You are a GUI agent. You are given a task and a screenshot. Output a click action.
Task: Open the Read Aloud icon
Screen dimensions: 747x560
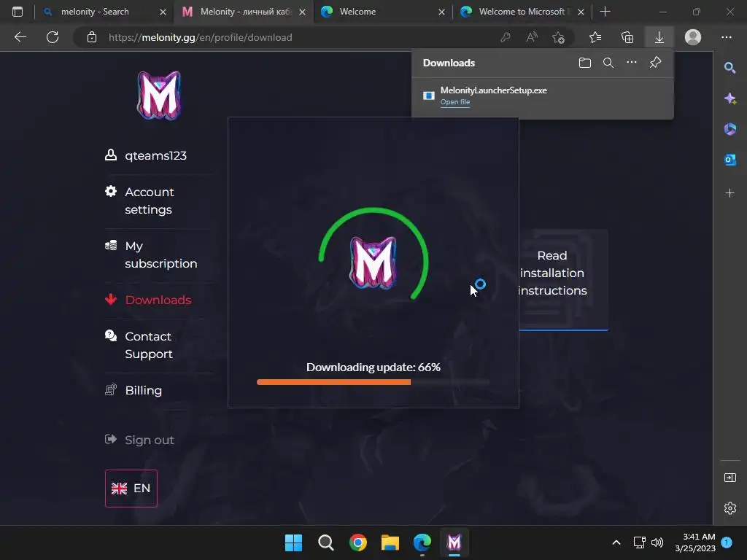(x=532, y=37)
